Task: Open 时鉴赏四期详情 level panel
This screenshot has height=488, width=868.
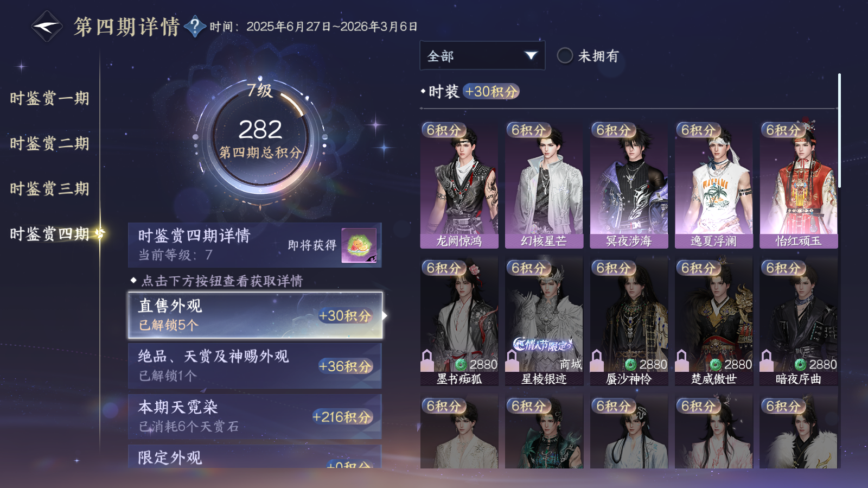Action: pos(255,245)
